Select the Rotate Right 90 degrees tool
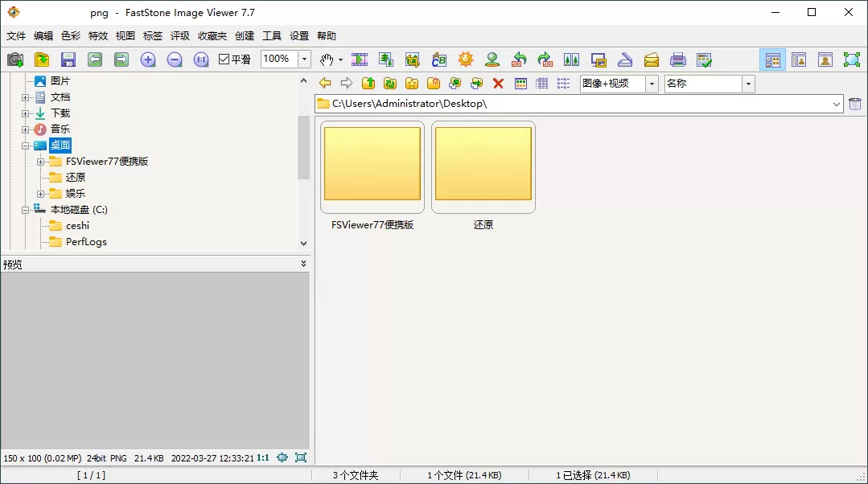The width and height of the screenshot is (868, 484). tap(546, 59)
